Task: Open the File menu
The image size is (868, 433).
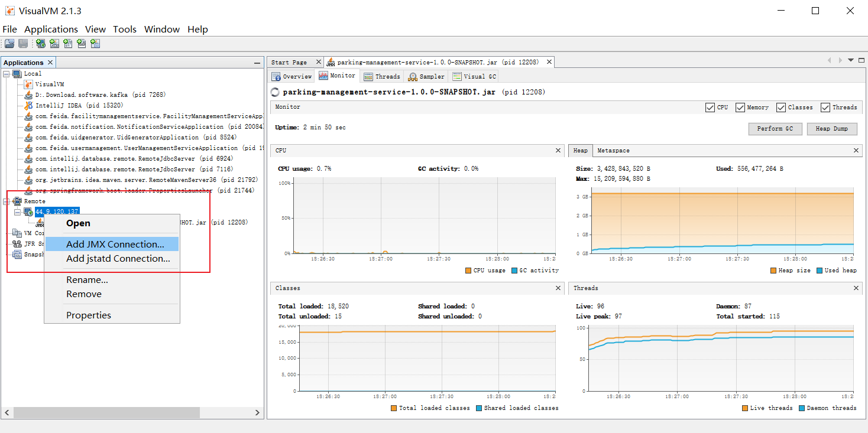Action: pos(10,29)
